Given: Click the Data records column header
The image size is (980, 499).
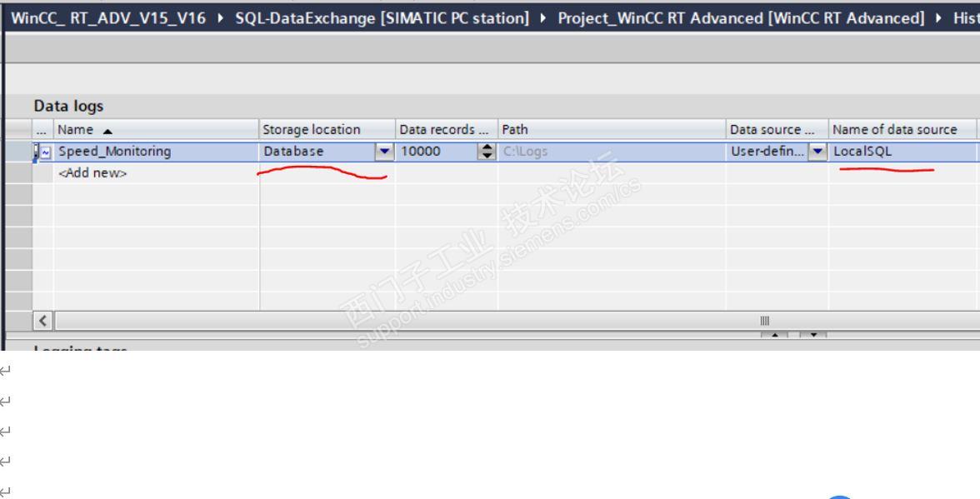Looking at the screenshot, I should point(447,129).
